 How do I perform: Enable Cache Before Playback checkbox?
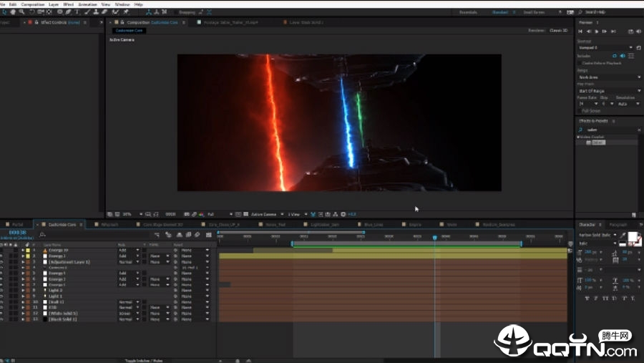pos(580,63)
